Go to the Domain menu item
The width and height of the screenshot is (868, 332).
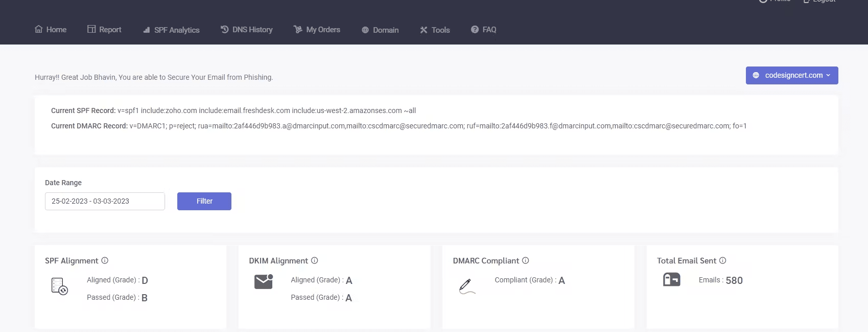[x=380, y=30]
